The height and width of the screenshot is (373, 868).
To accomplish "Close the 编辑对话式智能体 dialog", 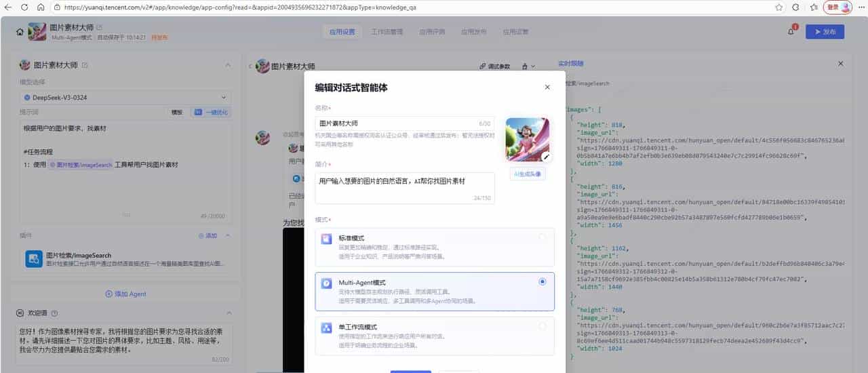I will pyautogui.click(x=547, y=87).
